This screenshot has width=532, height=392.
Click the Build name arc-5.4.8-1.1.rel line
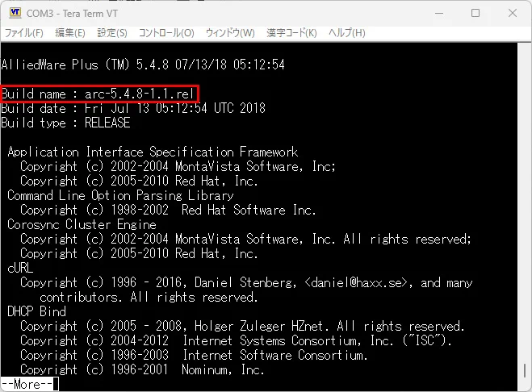pyautogui.click(x=98, y=94)
